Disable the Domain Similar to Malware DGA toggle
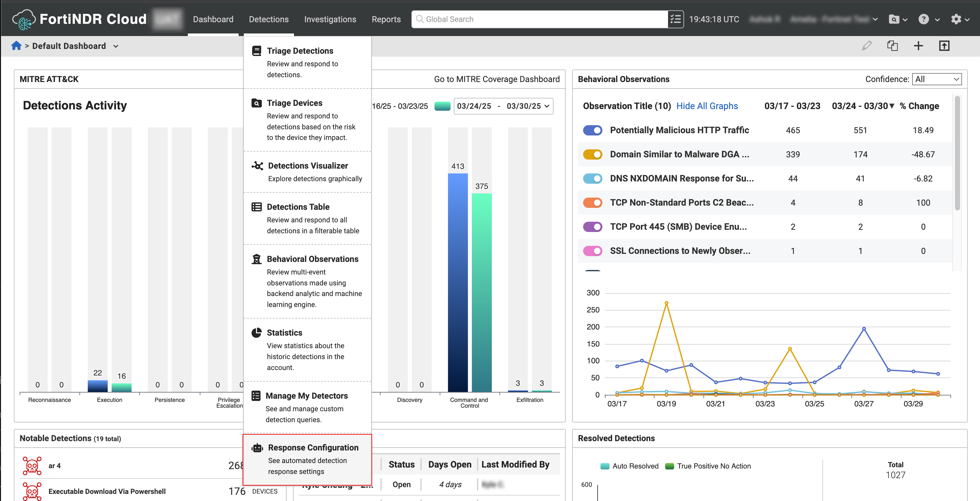Screen dimensions: 980x501 pos(592,154)
